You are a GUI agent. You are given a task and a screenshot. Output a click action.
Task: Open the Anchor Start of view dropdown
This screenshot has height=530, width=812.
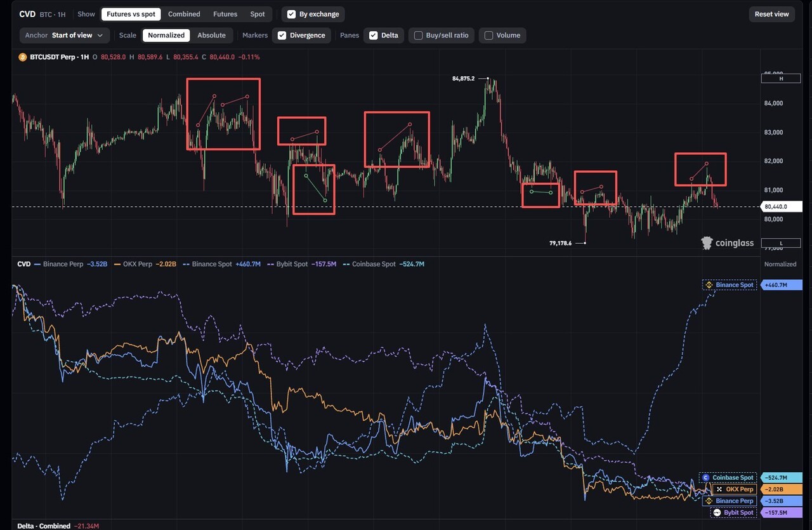[65, 36]
